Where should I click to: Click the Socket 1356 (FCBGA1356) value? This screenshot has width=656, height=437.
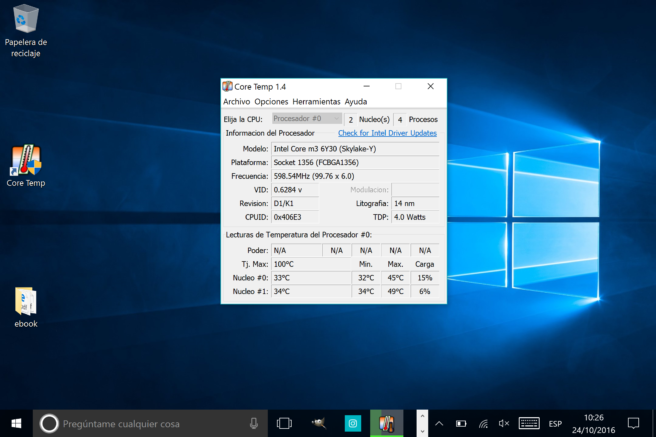(355, 162)
